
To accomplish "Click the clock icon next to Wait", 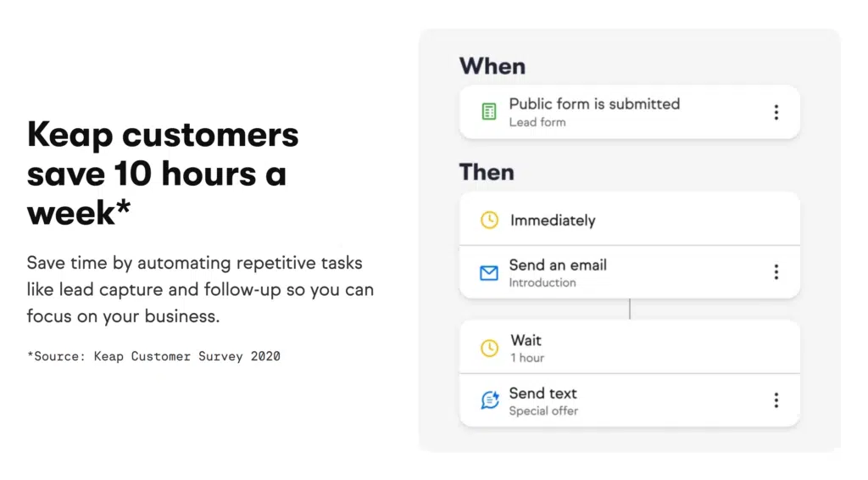I will tap(489, 349).
